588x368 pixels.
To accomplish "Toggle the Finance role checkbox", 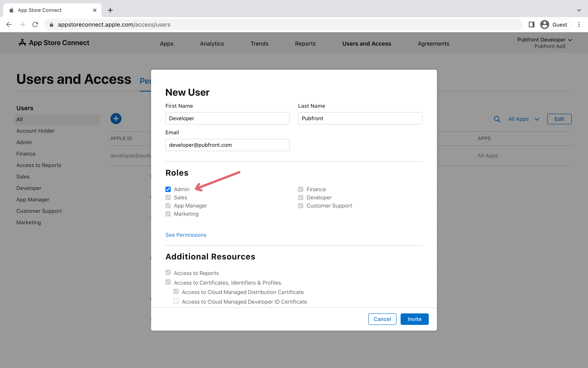I will 301,189.
